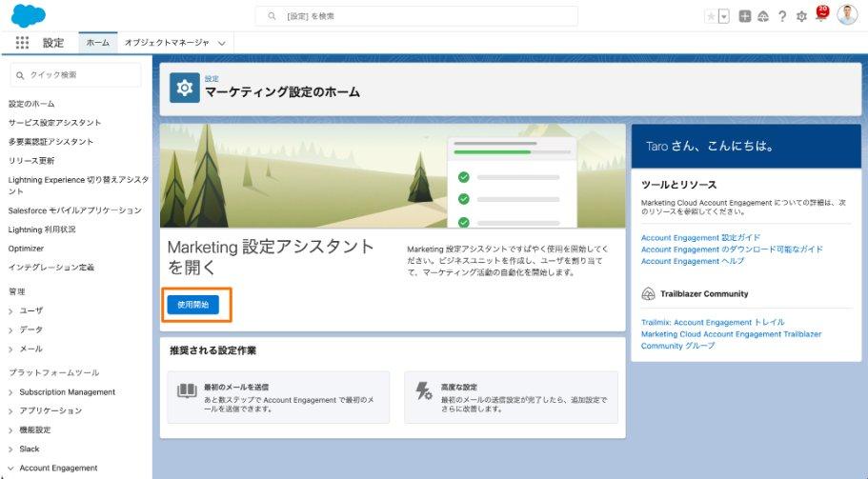This screenshot has width=868, height=479.
Task: Expand the Slack section chevron
Action: coord(10,449)
